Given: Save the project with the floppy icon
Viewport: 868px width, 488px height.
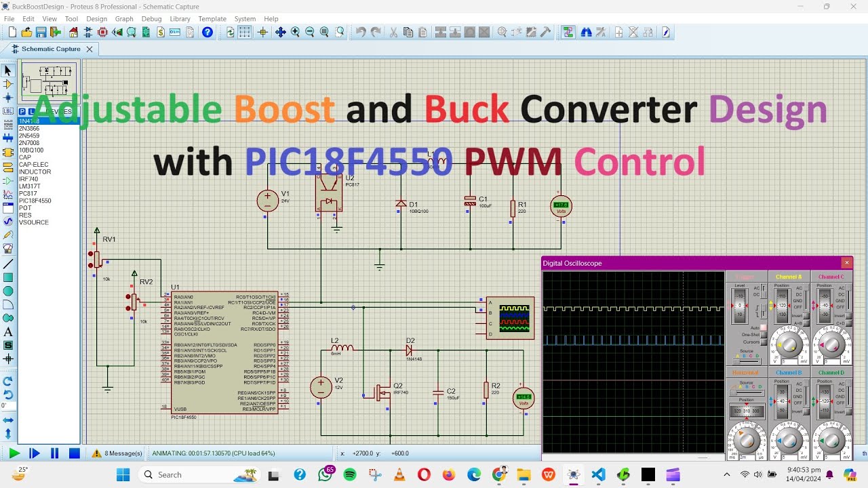Looking at the screenshot, I should tap(41, 32).
